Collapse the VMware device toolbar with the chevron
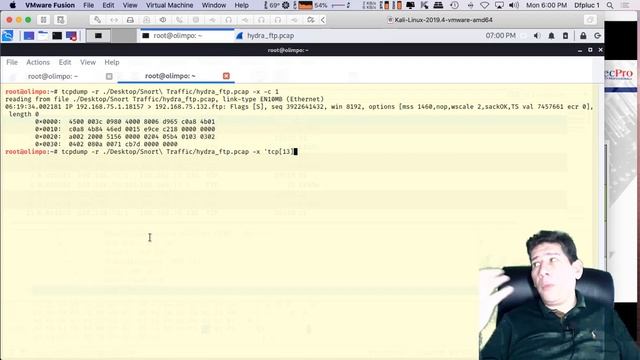Image resolution: width=640 pixels, height=360 pixels. pyautogui.click(x=323, y=20)
